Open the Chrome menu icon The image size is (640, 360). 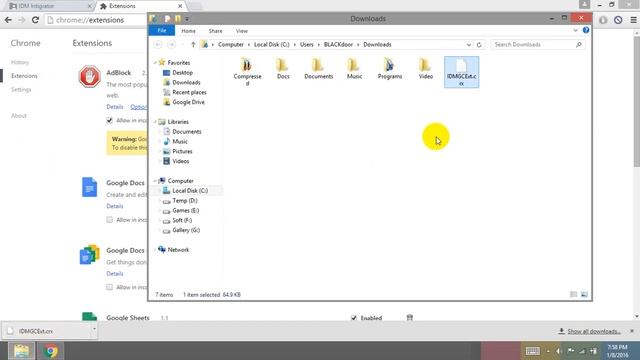(x=633, y=20)
